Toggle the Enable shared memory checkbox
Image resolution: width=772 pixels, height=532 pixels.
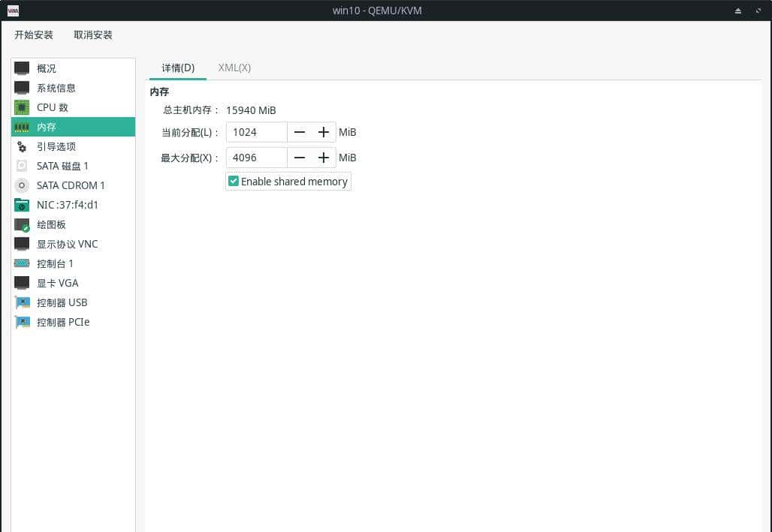234,181
